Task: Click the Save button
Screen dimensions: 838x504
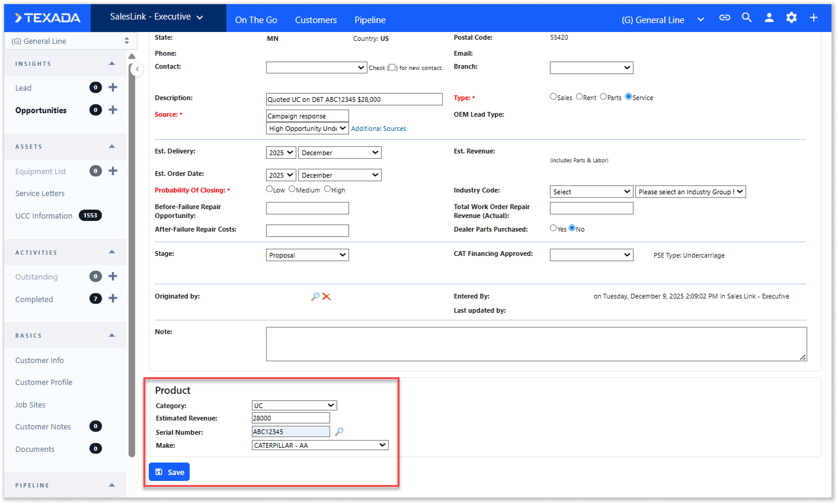Action: 169,472
